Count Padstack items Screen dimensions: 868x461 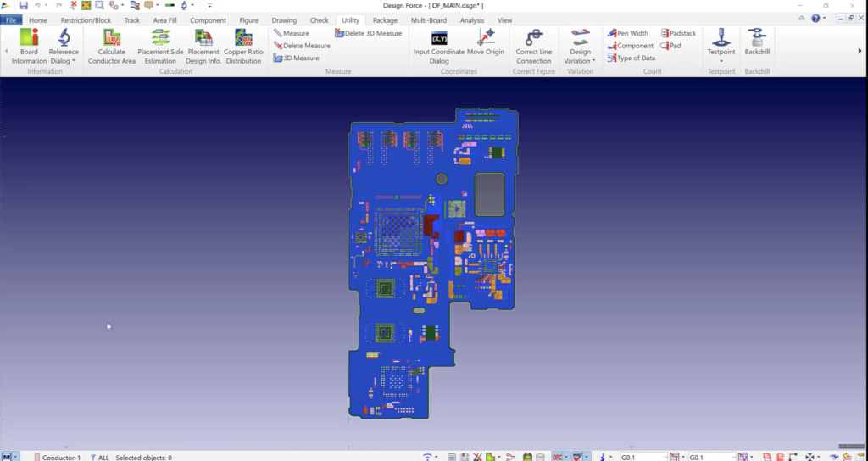[678, 33]
